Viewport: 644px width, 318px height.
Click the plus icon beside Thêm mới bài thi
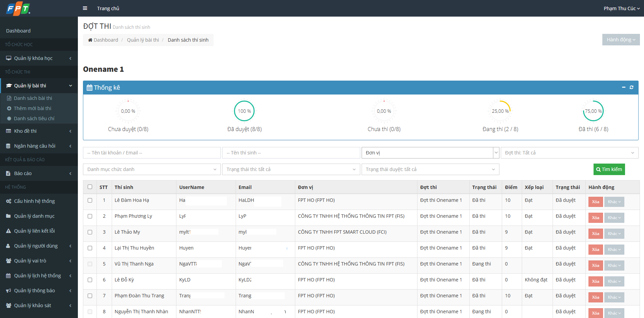pos(9,108)
